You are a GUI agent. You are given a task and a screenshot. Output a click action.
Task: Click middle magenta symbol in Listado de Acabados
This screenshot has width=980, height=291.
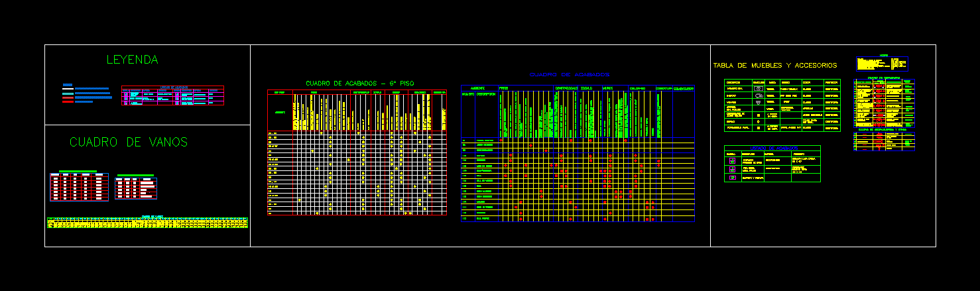tap(731, 169)
